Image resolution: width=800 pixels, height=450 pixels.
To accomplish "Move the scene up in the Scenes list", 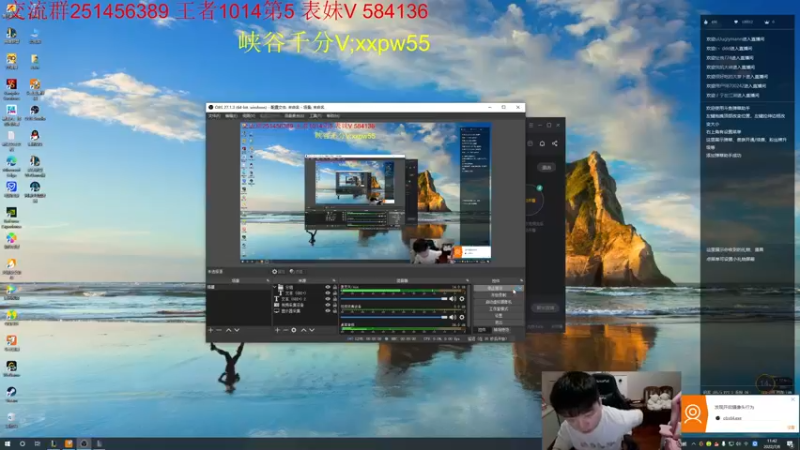I will click(x=229, y=330).
